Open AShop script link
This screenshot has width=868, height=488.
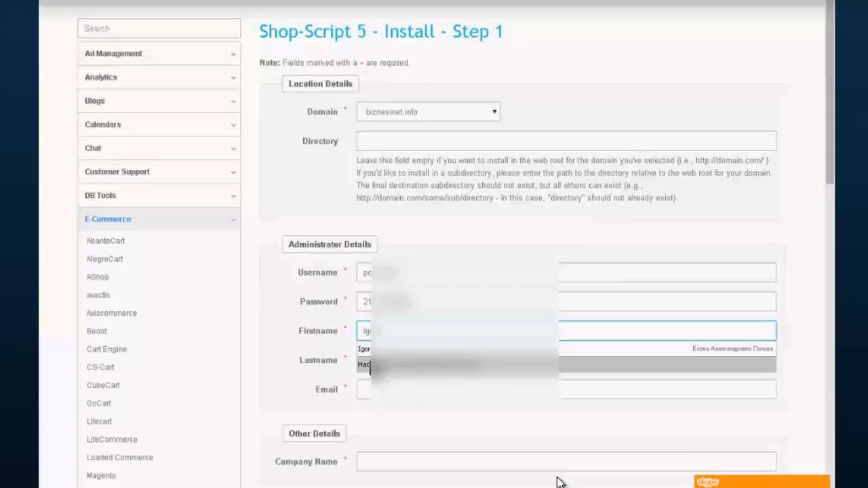click(x=98, y=277)
